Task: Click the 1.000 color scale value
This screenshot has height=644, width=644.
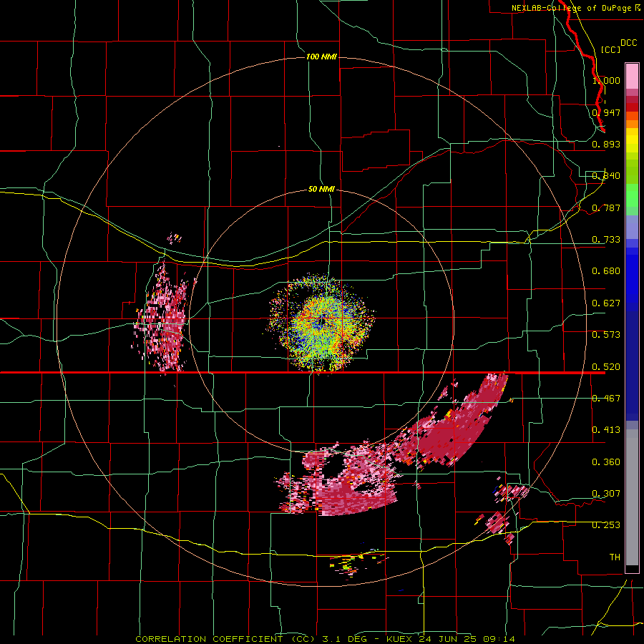Action: pyautogui.click(x=606, y=80)
